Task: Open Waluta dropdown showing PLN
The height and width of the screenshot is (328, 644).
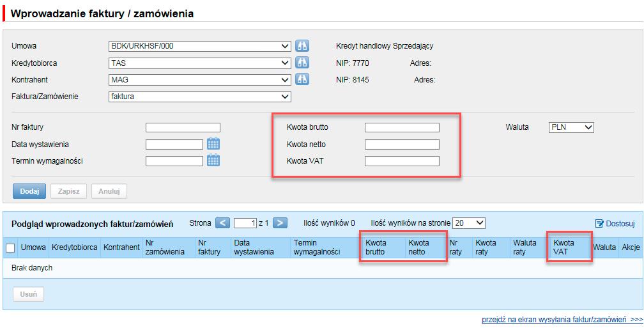Action: (571, 127)
